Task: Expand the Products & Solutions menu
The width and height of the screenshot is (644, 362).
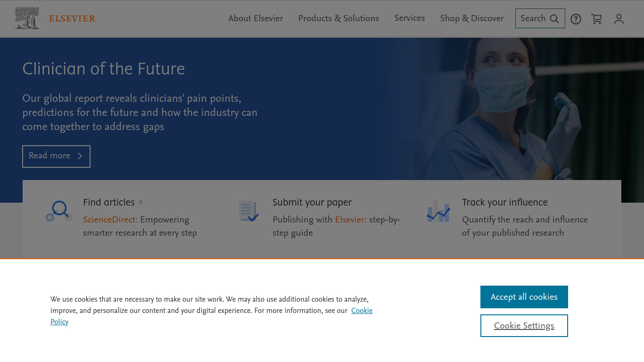Action: [x=339, y=18]
